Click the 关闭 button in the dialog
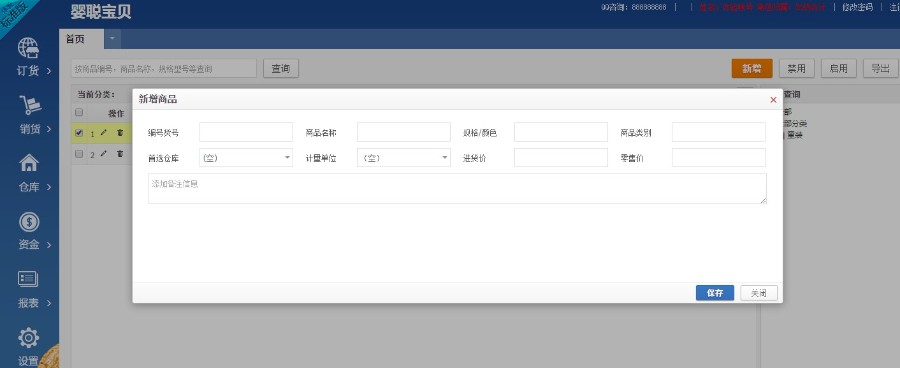 pyautogui.click(x=759, y=293)
